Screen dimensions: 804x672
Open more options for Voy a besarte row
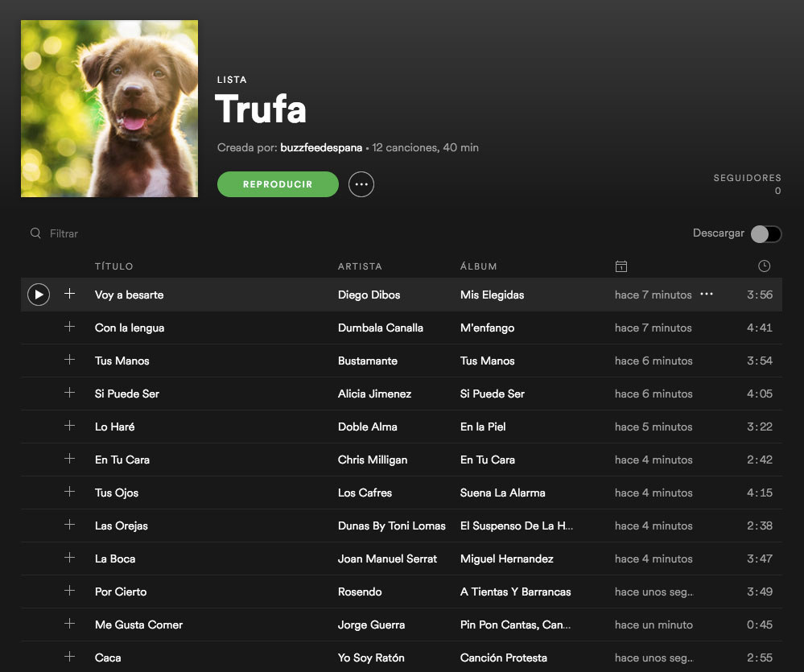pos(707,294)
